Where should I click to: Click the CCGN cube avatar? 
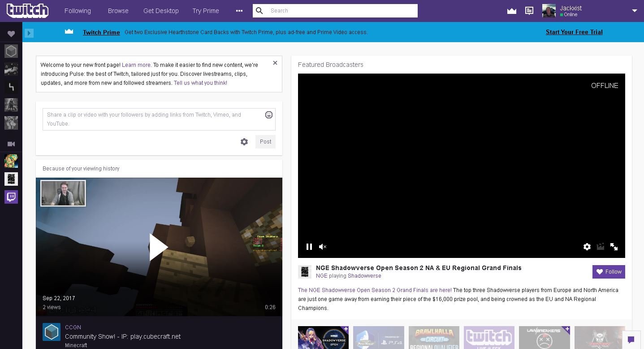52,332
